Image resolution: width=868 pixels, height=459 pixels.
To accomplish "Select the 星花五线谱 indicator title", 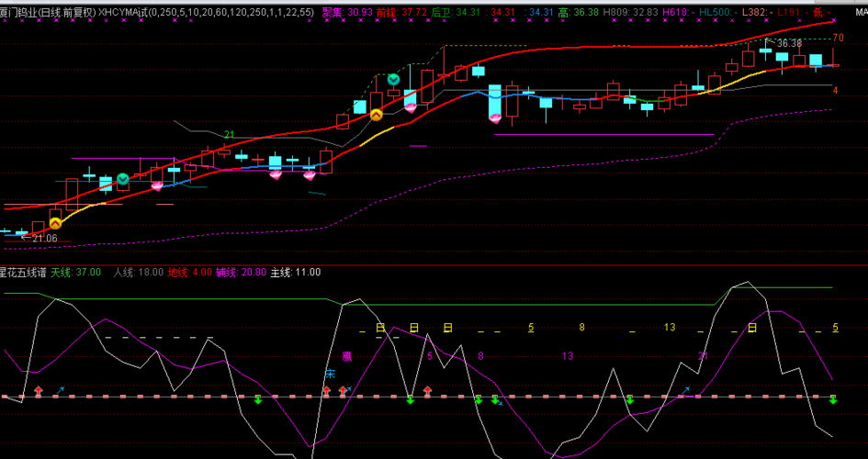I will click(x=22, y=273).
